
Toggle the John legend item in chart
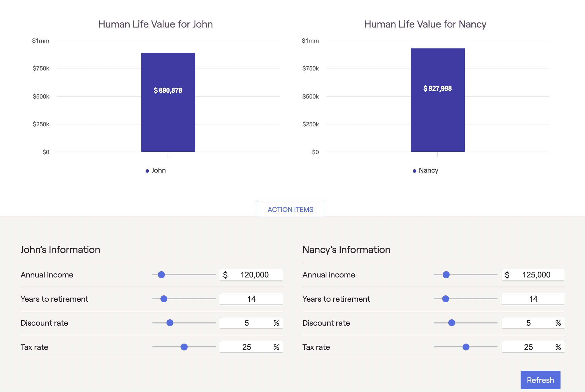coord(156,170)
